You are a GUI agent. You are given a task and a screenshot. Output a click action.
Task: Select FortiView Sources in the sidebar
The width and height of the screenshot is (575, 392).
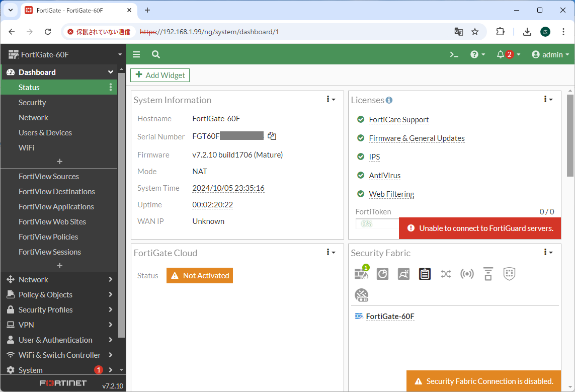(x=49, y=176)
